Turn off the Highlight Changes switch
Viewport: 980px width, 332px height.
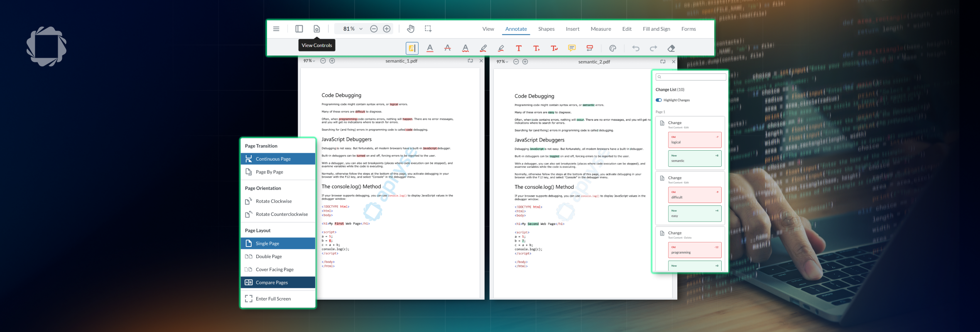(659, 100)
